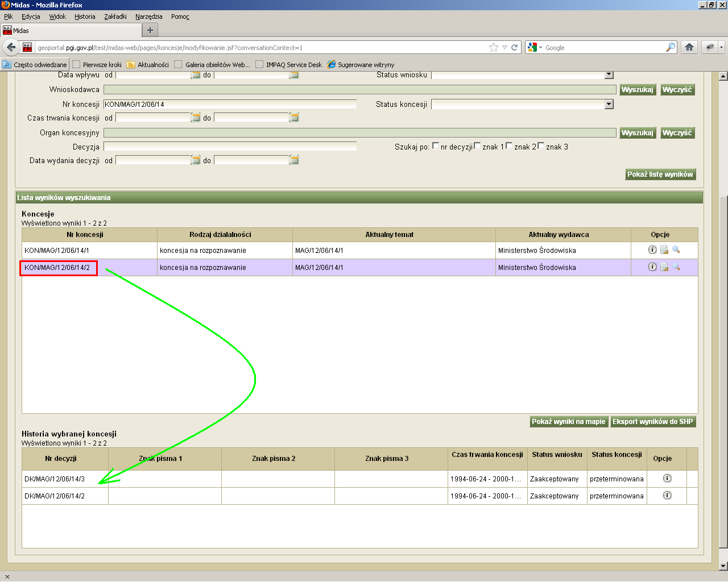Click the browser Back arrow button

tap(11, 47)
